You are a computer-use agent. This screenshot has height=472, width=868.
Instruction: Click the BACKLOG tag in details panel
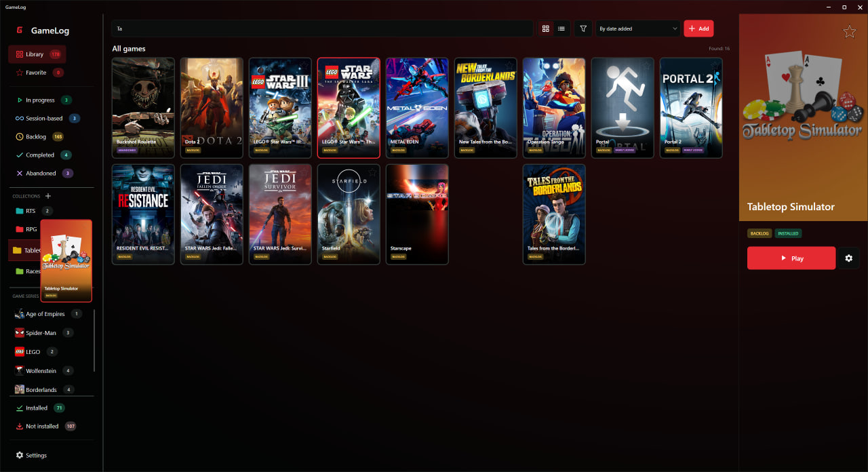pyautogui.click(x=759, y=233)
